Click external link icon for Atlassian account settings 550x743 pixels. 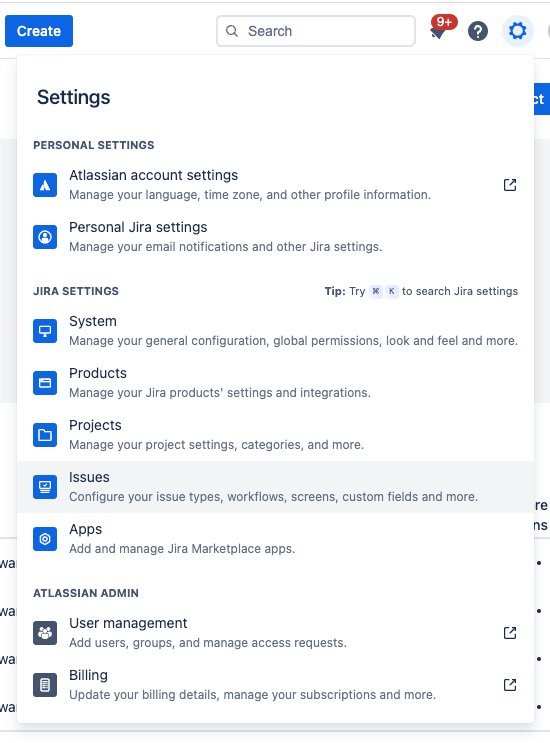point(510,185)
